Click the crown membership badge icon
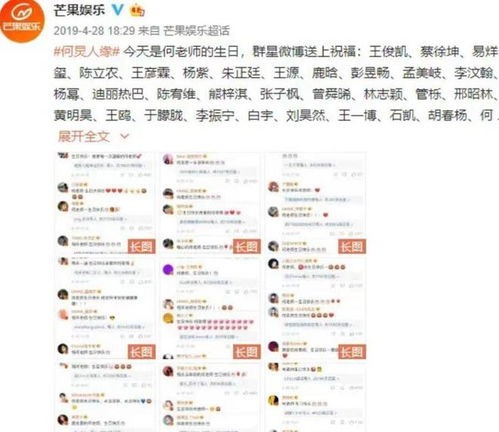The height and width of the screenshot is (432, 499). point(137,10)
